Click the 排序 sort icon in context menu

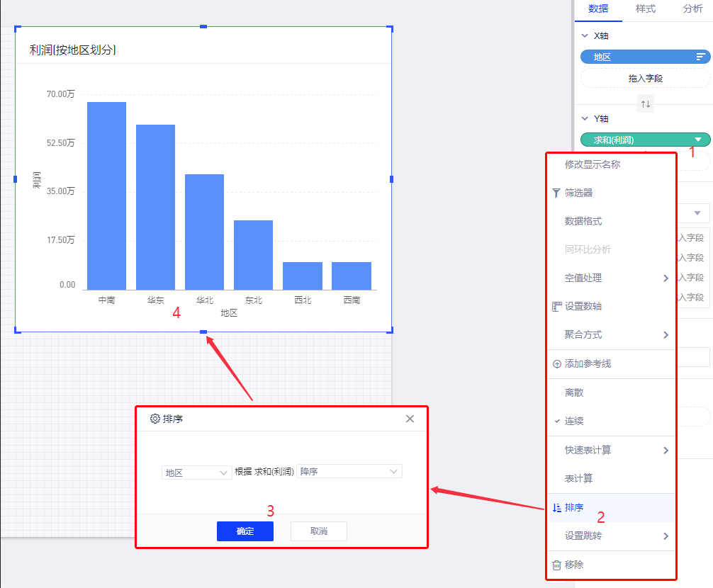point(556,507)
